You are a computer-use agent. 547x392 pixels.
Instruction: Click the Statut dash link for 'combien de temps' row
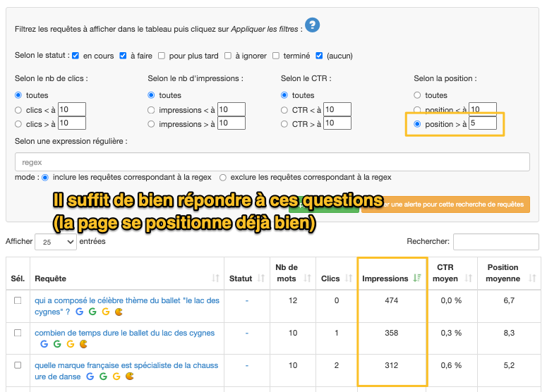pyautogui.click(x=247, y=333)
